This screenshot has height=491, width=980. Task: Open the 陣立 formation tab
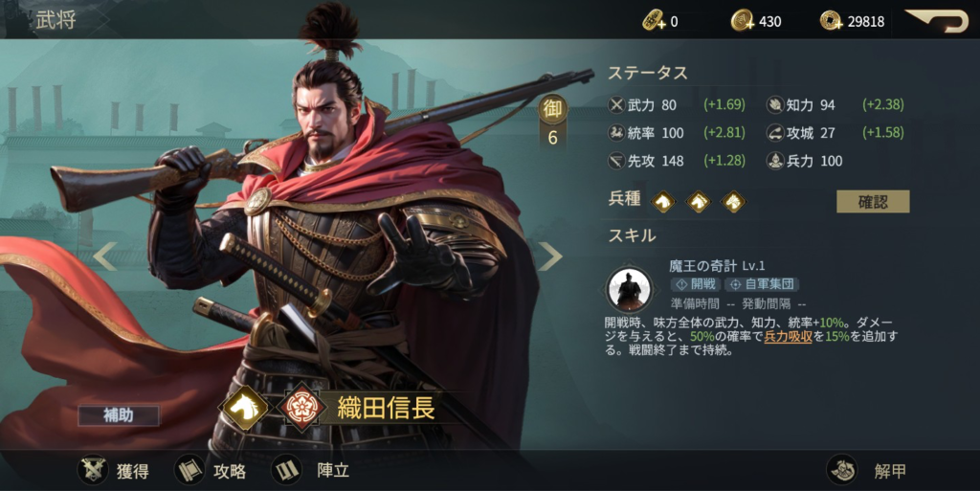[310, 470]
